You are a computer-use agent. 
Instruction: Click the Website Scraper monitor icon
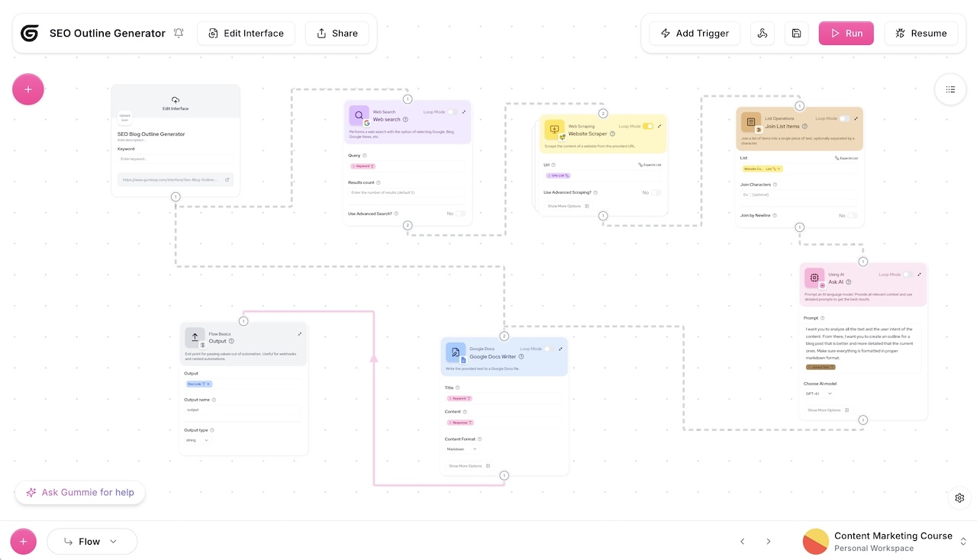[x=553, y=129]
